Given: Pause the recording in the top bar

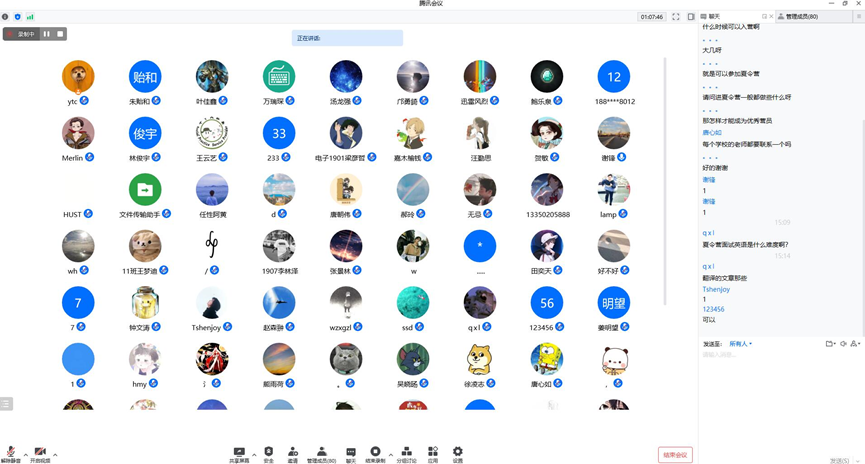Looking at the screenshot, I should click(x=46, y=34).
